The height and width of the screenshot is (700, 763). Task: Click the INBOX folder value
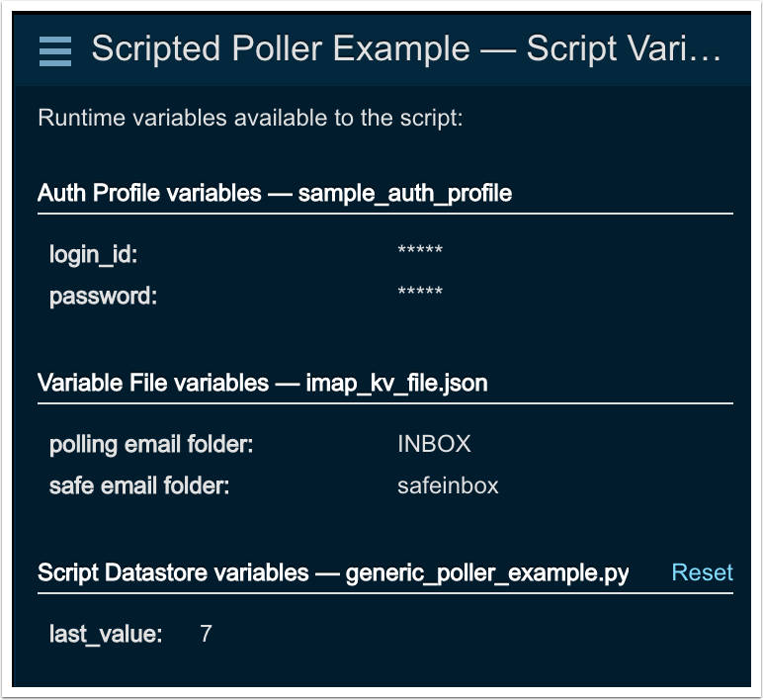434,444
